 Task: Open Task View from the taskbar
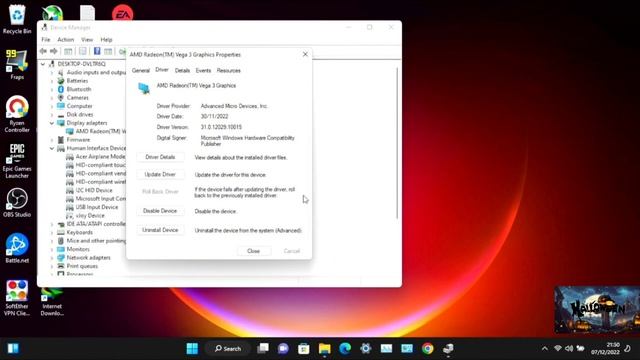263,348
